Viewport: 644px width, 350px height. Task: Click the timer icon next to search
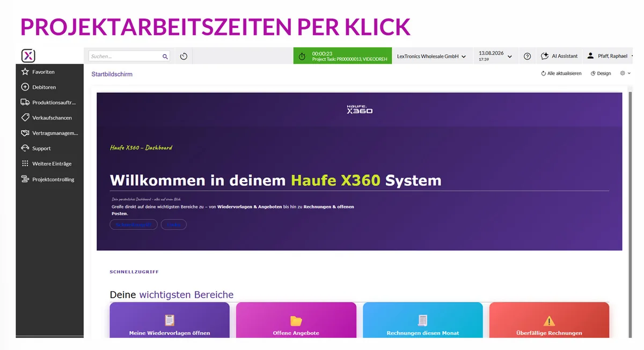184,56
